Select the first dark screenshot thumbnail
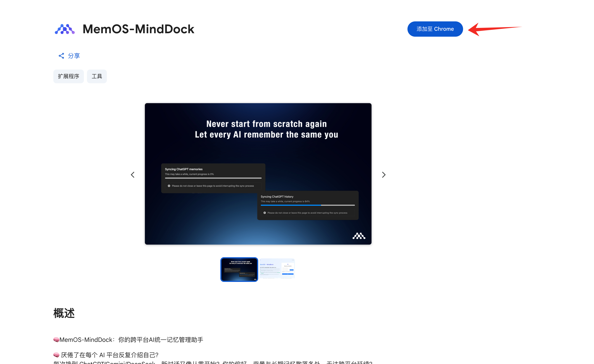 click(x=239, y=270)
